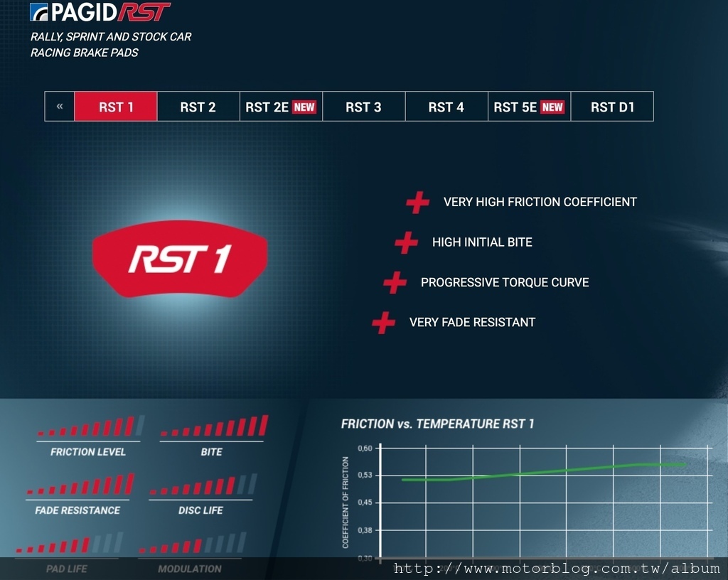Image resolution: width=728 pixels, height=580 pixels.
Task: Click the PAGID RST logo
Action: point(100,11)
